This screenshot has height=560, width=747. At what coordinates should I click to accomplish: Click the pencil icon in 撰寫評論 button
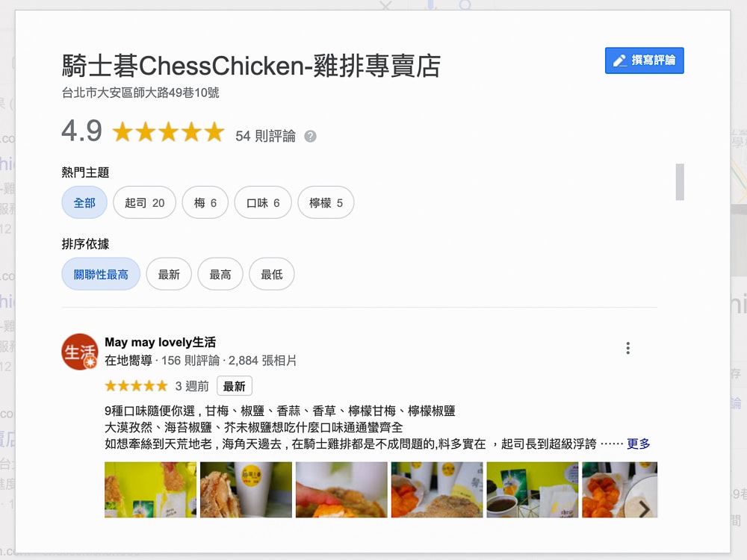(x=619, y=60)
